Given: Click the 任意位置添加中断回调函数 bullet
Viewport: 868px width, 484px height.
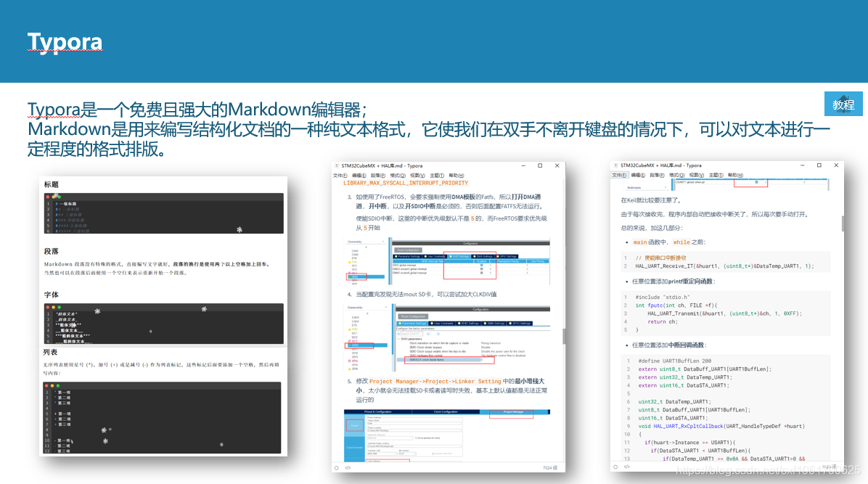Looking at the screenshot, I should pos(669,345).
